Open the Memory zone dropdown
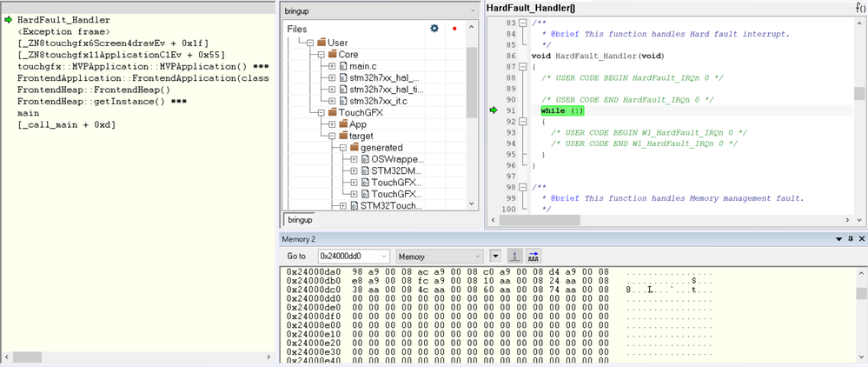Viewport: 868px width, 367px height. (439, 257)
